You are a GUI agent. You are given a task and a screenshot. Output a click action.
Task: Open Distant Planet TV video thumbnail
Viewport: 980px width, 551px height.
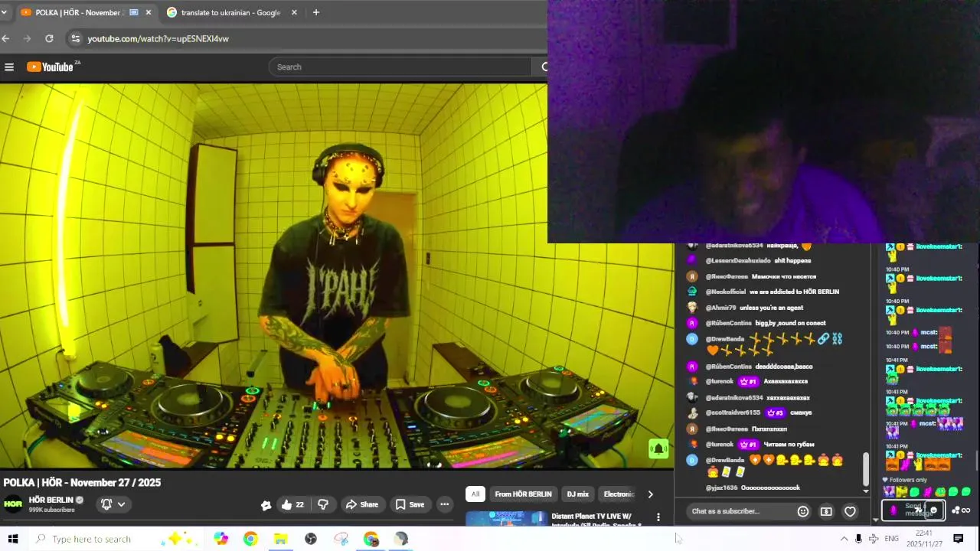507,519
